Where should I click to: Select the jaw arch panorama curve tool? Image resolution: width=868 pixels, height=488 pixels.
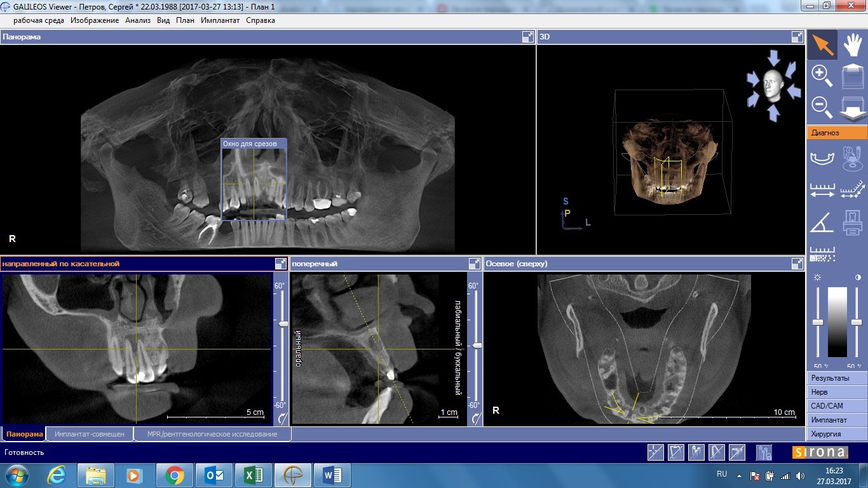822,158
